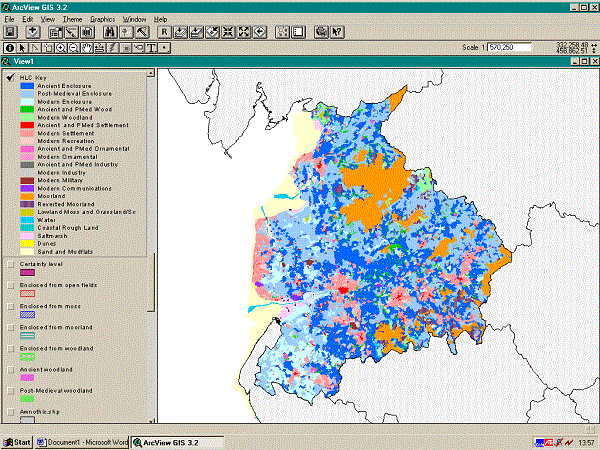Image resolution: width=600 pixels, height=450 pixels.
Task: Select the 'Enclosed from moss' theme name
Action: [50, 306]
